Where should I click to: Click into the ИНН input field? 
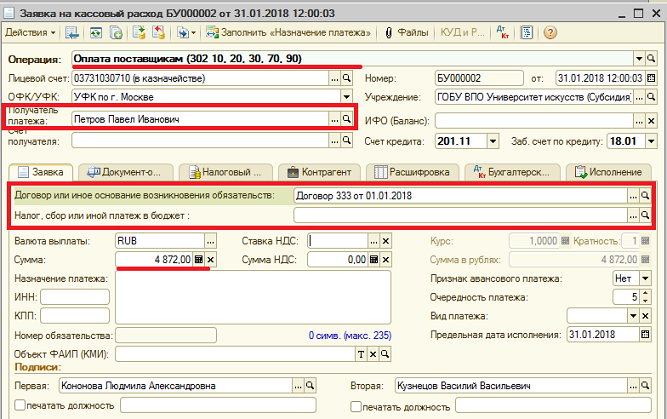(75, 297)
